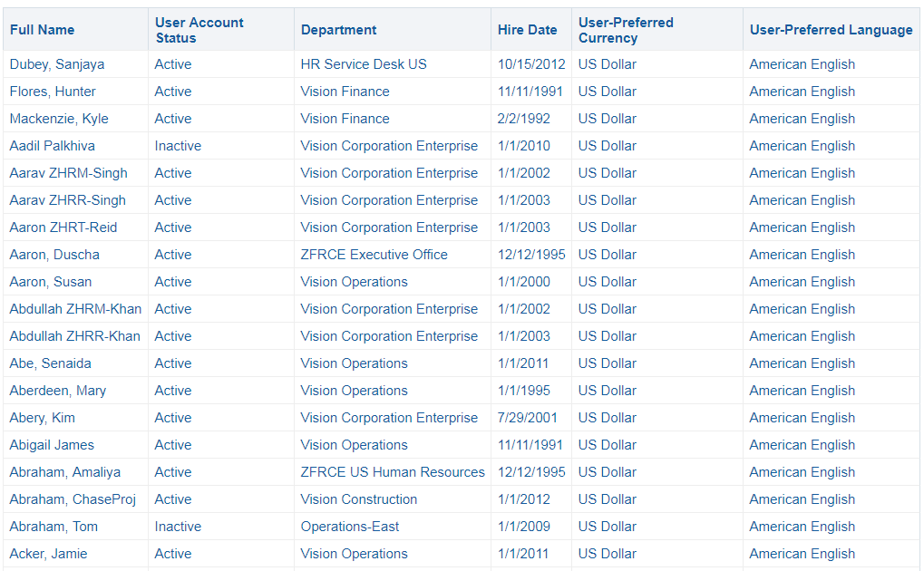Open the Dubey, Sanjaya name link
Screen dimensions: 924x571
point(57,64)
